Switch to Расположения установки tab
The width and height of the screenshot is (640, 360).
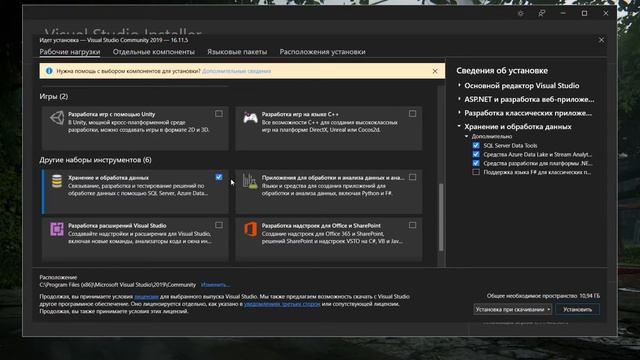[x=322, y=52]
